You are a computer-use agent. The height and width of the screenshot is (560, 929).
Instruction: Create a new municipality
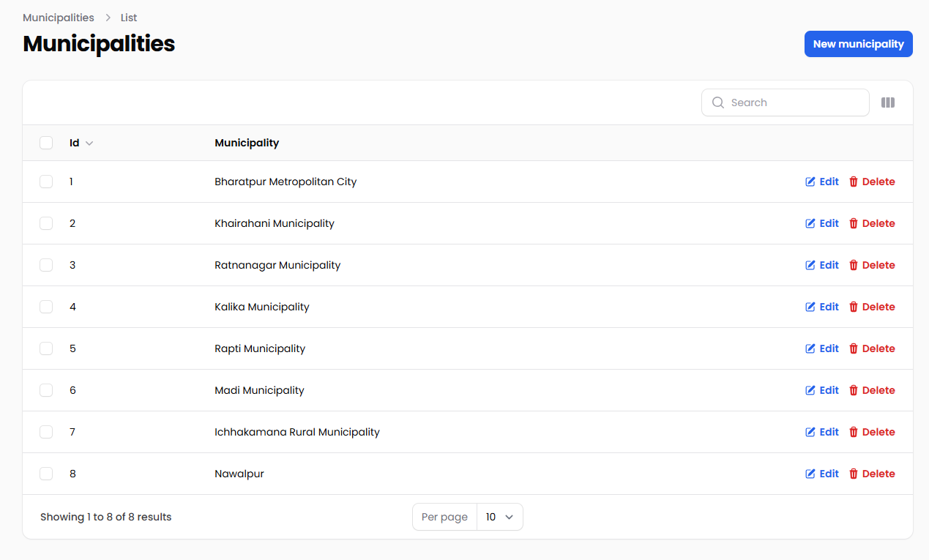pyautogui.click(x=858, y=44)
